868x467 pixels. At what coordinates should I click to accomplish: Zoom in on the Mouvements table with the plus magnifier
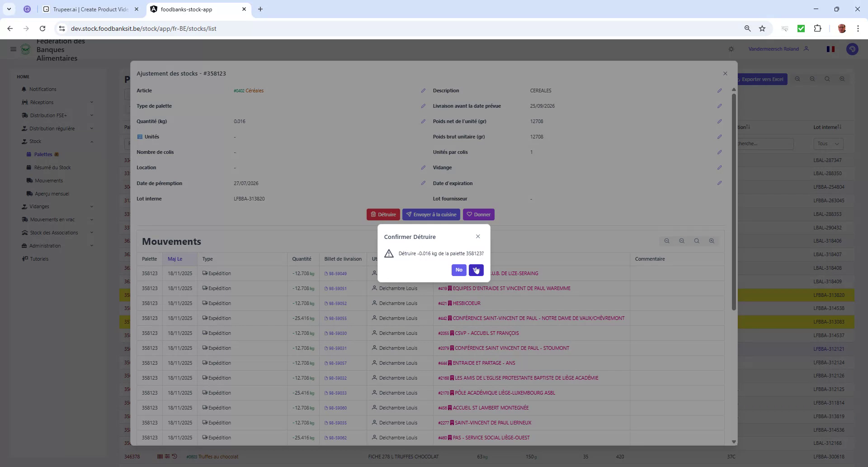712,241
